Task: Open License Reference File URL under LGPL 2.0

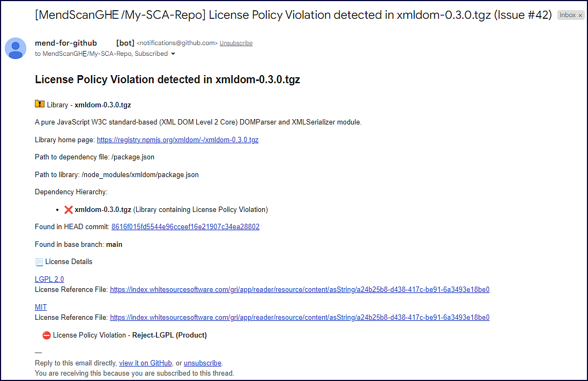Action: coord(300,290)
